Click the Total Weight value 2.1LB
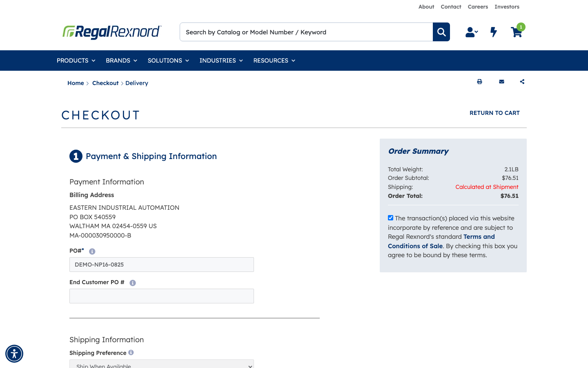 [511, 169]
